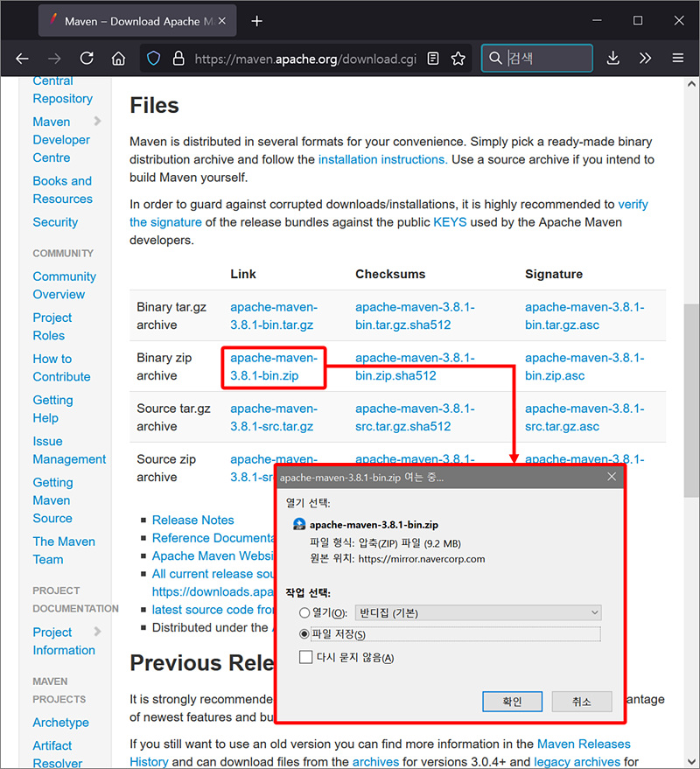
Task: Open a new browser tab
Action: 256,21
